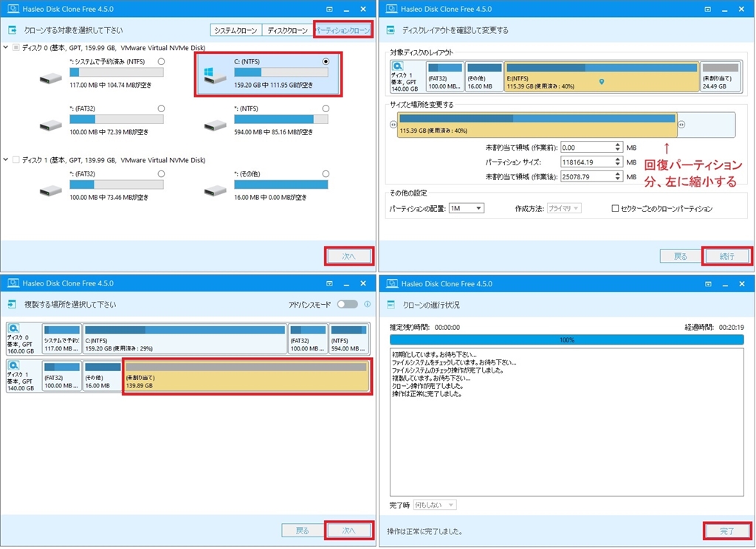Select Disk 0 FAT32 100 MB partition radio
756x549 pixels.
(161, 108)
